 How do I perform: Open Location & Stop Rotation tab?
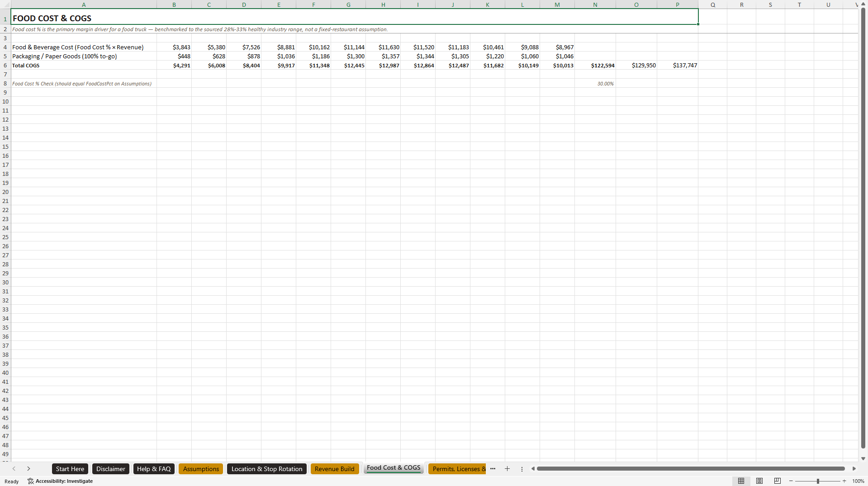267,469
